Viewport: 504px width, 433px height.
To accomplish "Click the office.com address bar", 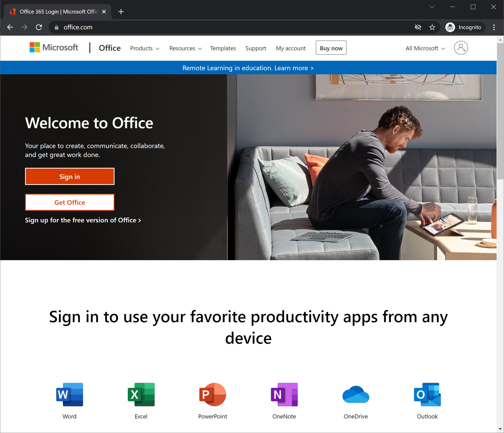I will coord(230,27).
